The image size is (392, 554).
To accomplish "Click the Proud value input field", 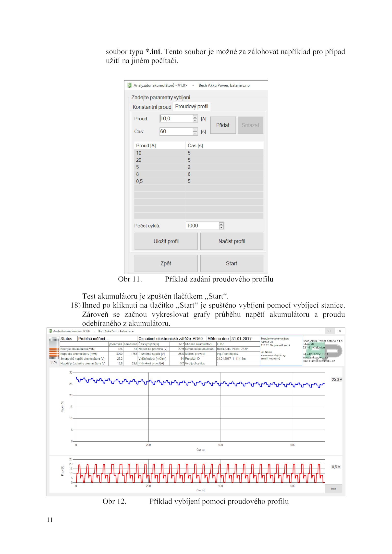I will point(176,119).
